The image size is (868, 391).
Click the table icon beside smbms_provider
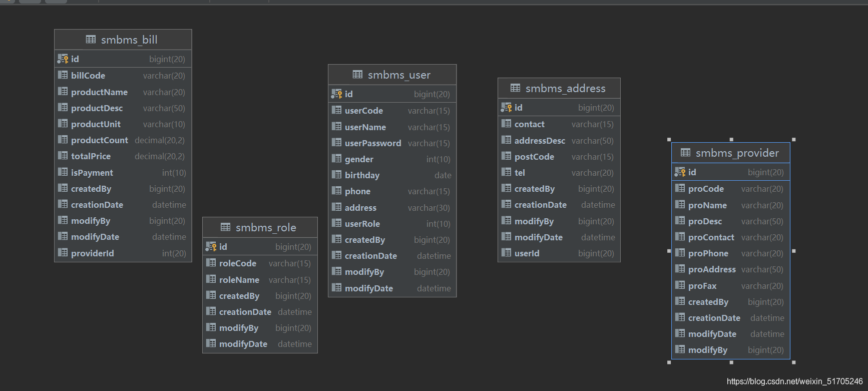coord(685,152)
